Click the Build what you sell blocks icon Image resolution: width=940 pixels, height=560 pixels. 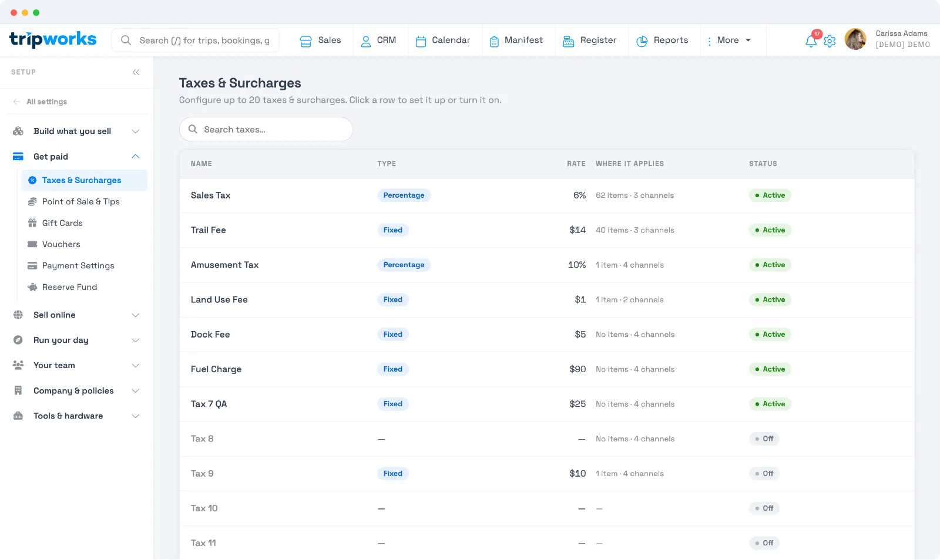click(18, 131)
